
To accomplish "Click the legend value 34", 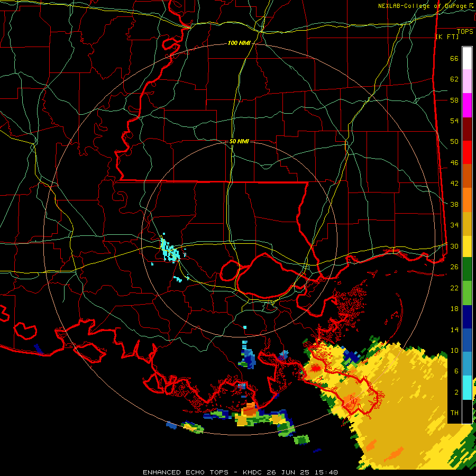I will tap(454, 225).
